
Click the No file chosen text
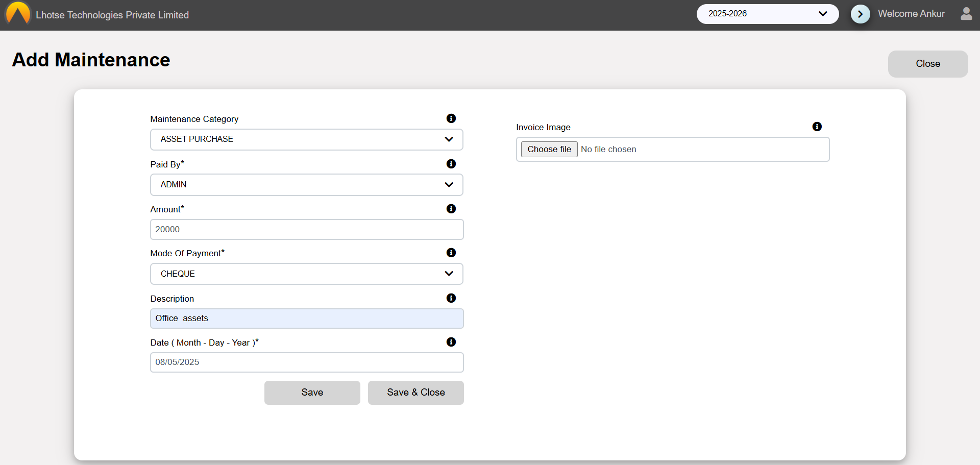coord(608,149)
